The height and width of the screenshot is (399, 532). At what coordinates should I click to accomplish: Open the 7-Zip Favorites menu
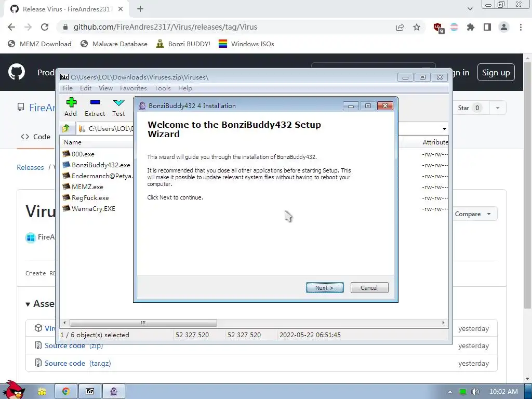coord(134,88)
